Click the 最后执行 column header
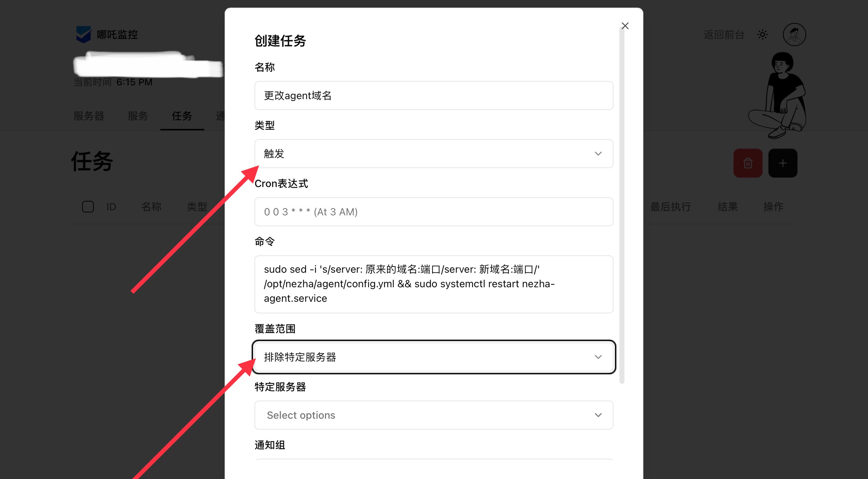 click(x=670, y=207)
